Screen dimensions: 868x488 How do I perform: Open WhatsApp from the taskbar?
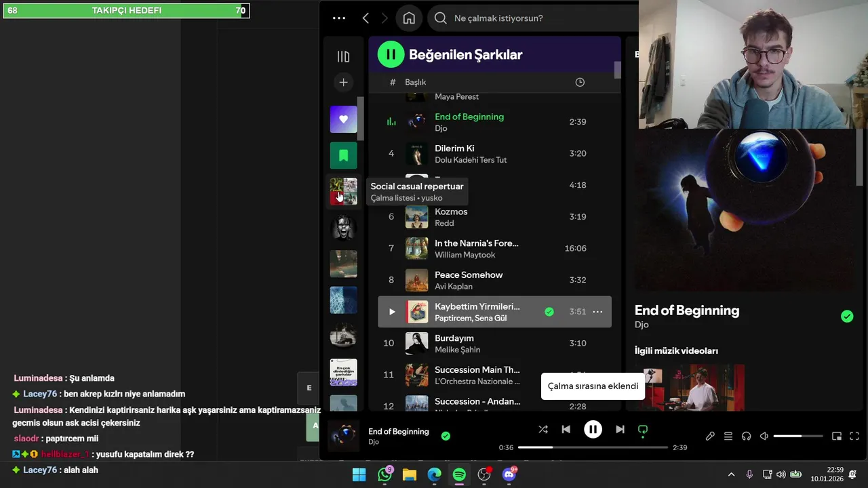[x=384, y=474]
